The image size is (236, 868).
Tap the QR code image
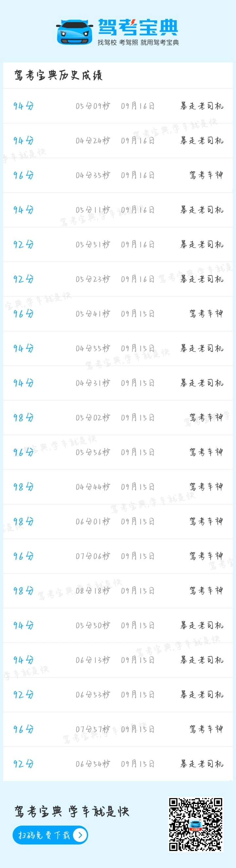[x=196, y=824]
